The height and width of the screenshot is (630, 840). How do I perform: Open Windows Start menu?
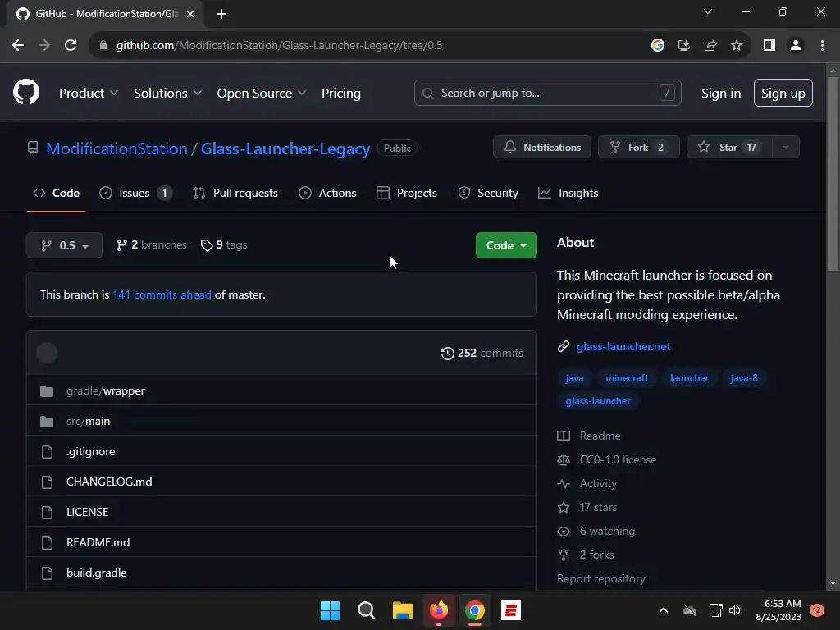(330, 610)
